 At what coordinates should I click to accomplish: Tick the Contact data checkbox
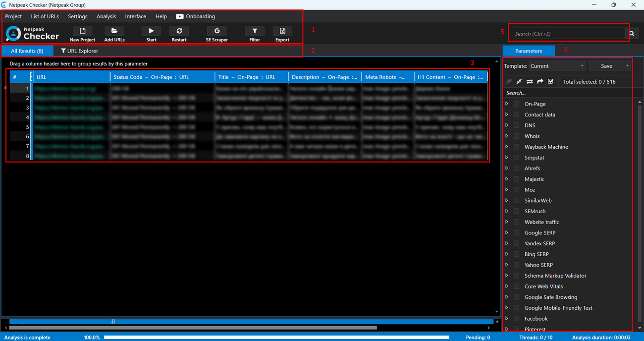tap(516, 114)
